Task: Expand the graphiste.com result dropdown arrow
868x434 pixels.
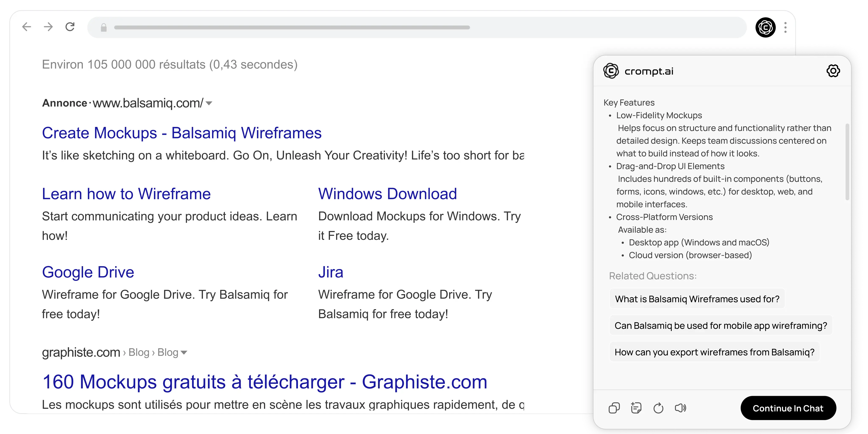Action: tap(184, 352)
